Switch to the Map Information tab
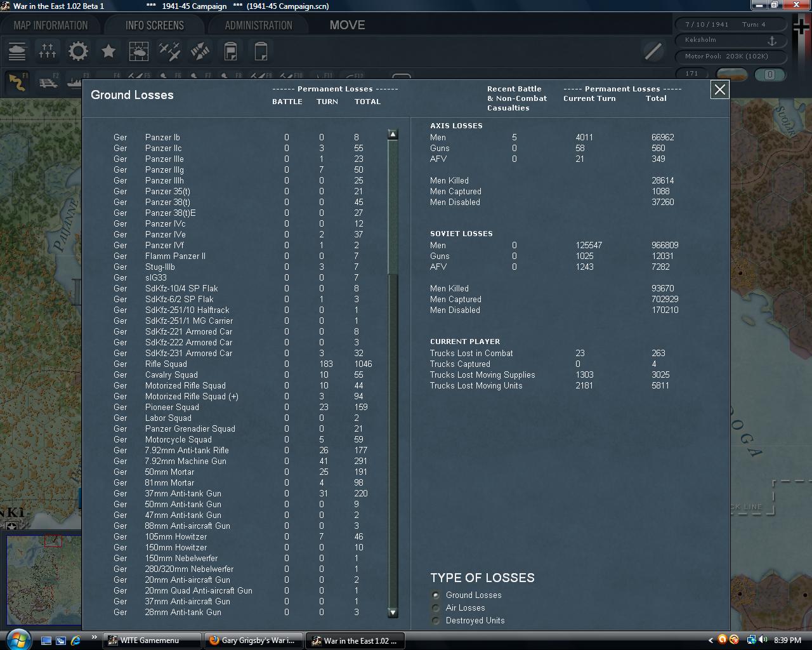Screen dimensions: 812x650 tap(51, 25)
